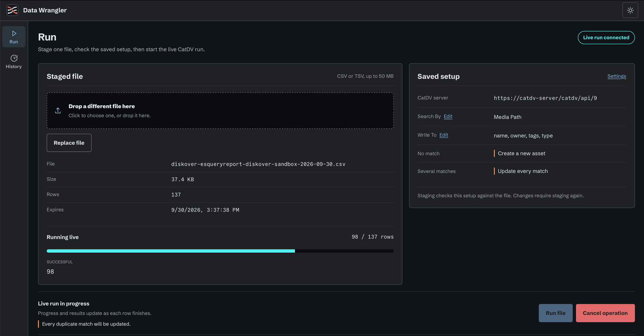Click the Data Wrangler logo icon
This screenshot has width=644, height=336.
12,10
